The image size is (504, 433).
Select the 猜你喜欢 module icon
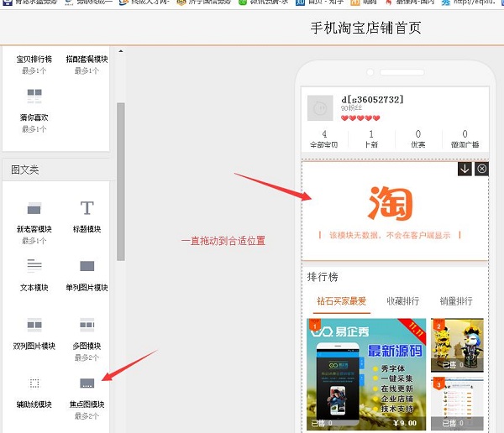(34, 96)
